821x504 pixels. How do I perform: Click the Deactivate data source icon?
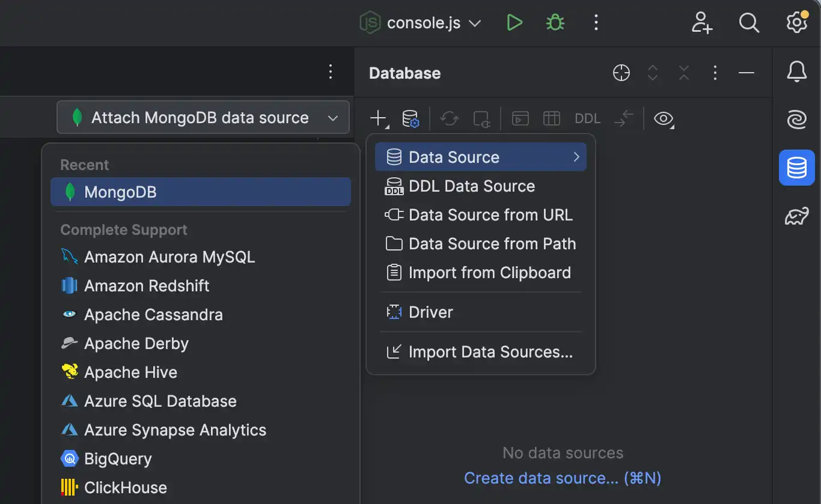click(x=481, y=118)
